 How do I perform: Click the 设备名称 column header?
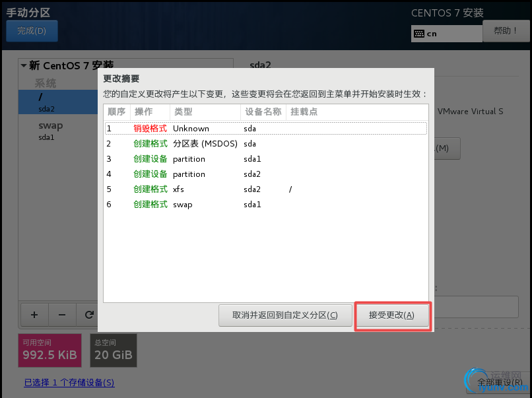coord(263,112)
